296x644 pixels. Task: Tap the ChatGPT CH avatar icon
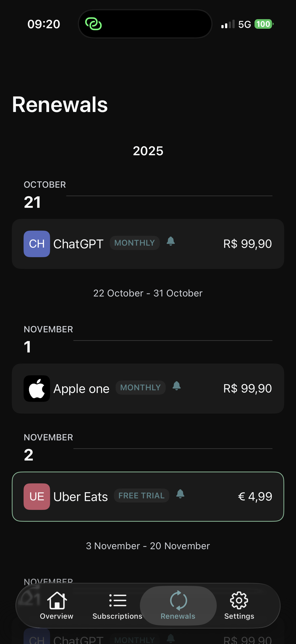coord(37,244)
